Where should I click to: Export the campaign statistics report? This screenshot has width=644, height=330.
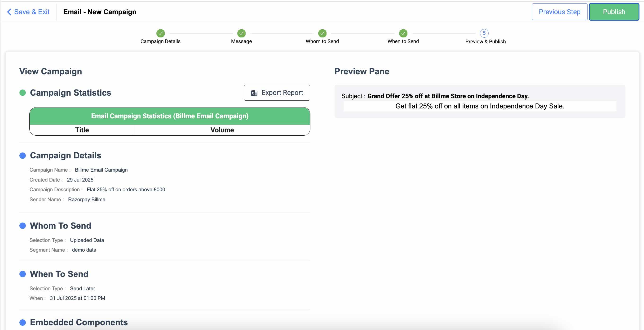click(277, 93)
